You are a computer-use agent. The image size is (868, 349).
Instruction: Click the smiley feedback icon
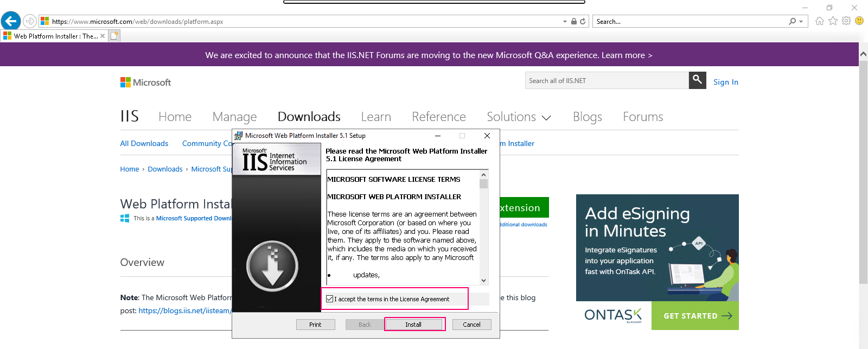pos(859,21)
